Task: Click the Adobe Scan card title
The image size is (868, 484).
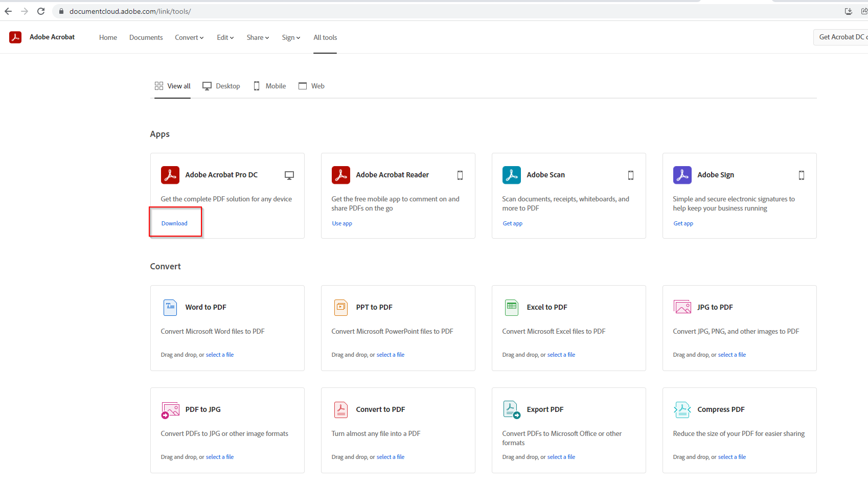Action: tap(545, 175)
